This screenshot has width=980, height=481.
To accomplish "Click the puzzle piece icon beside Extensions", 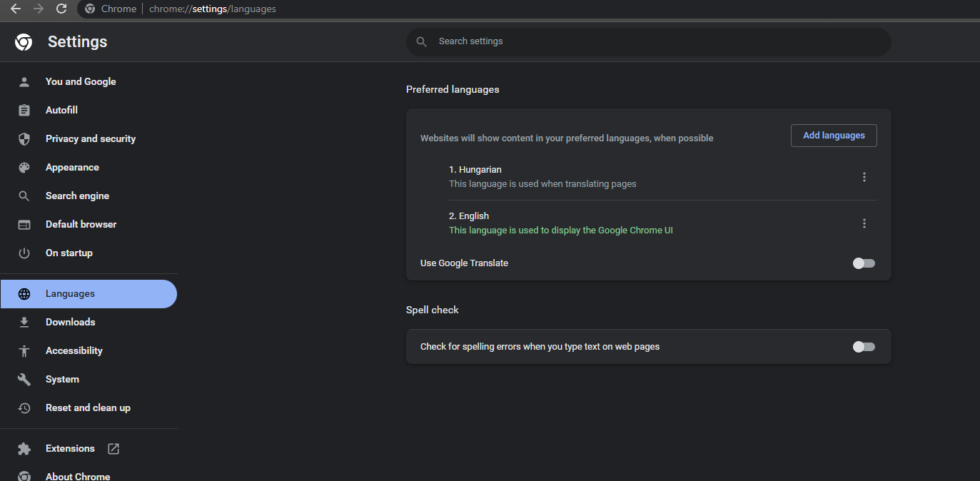I will pos(24,449).
